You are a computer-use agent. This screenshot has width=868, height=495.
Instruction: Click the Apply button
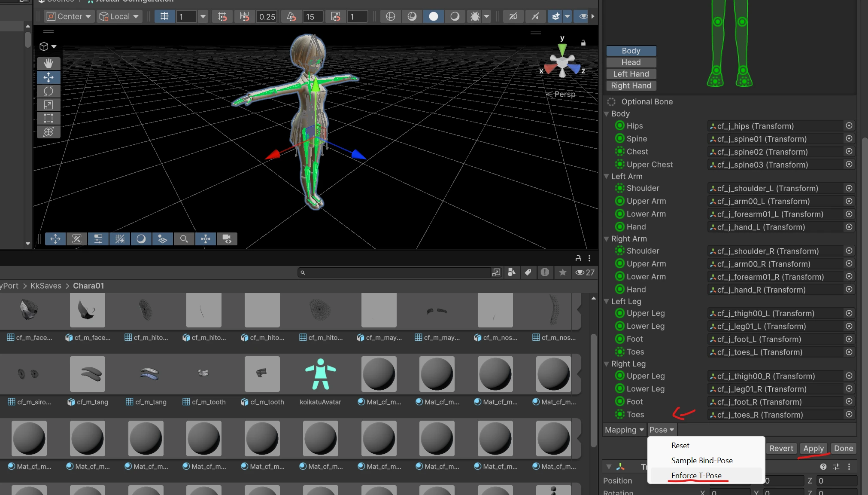tap(813, 448)
